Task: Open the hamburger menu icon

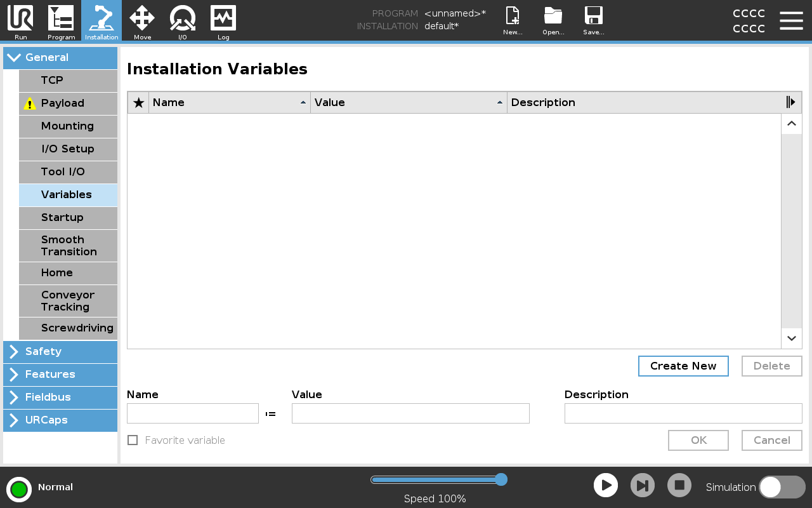Action: point(791,20)
